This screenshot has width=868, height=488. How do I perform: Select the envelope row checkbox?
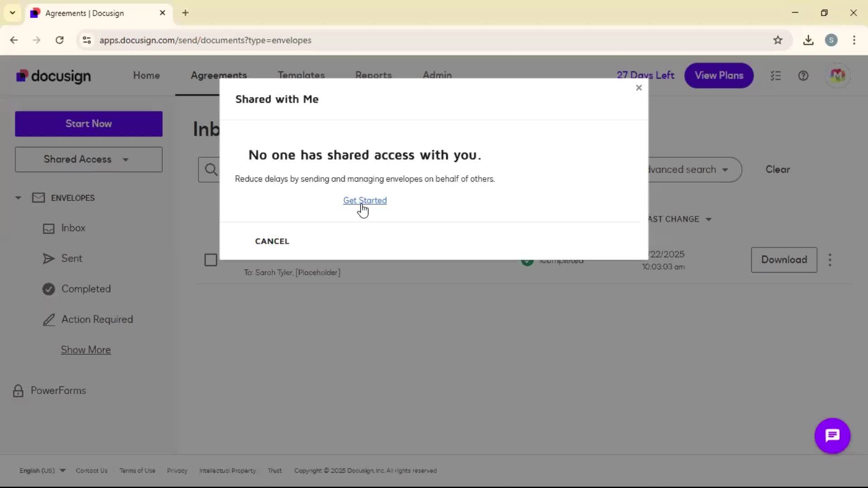coord(211,260)
